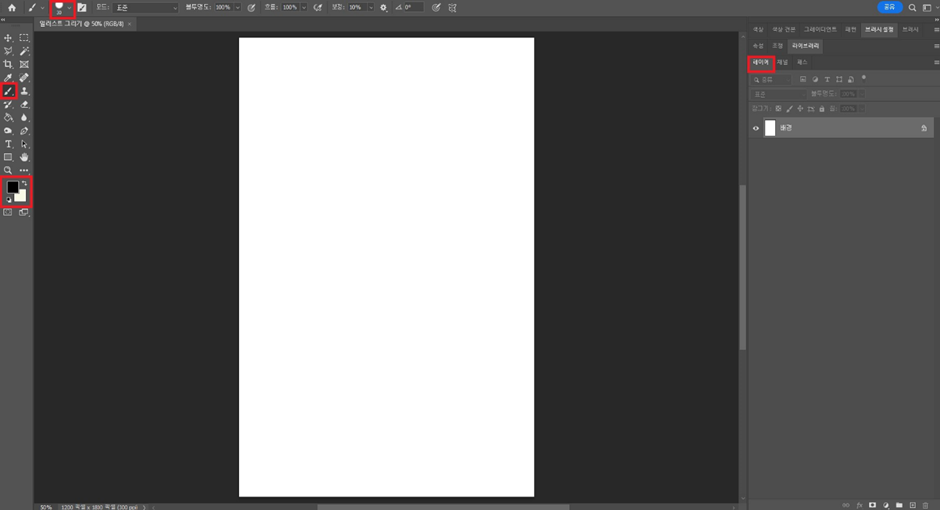Toggle pressure for size button

pos(436,8)
